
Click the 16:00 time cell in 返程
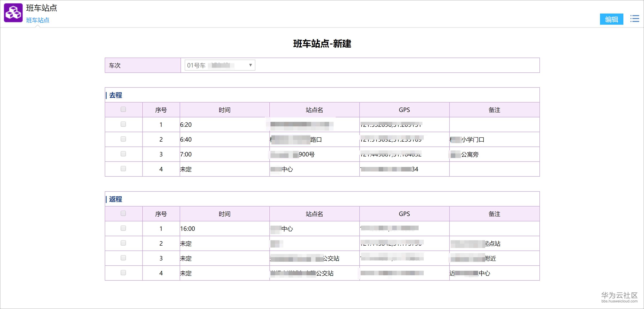[x=187, y=229]
